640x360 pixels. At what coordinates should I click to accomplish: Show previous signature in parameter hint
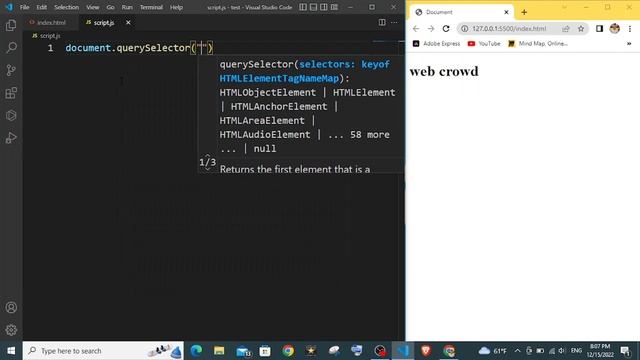(x=207, y=156)
